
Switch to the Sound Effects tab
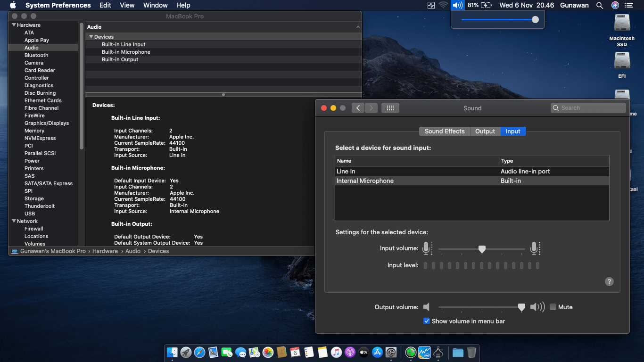pos(444,132)
